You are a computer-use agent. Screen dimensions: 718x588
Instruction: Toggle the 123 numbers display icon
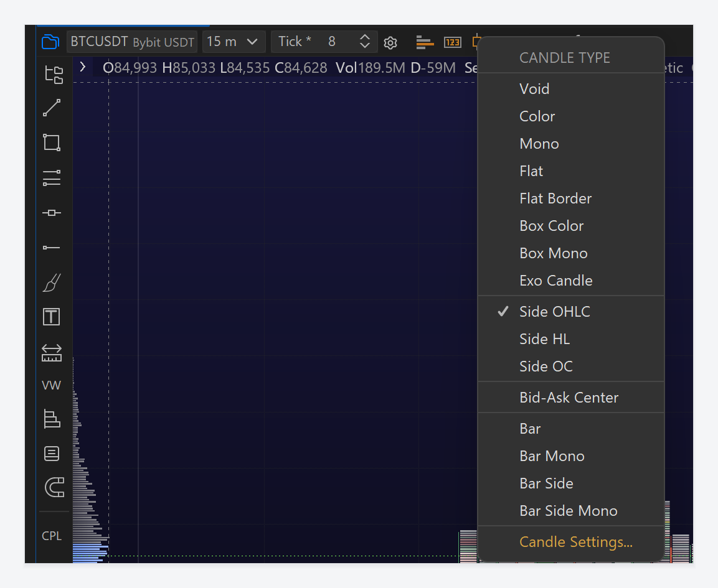453,42
